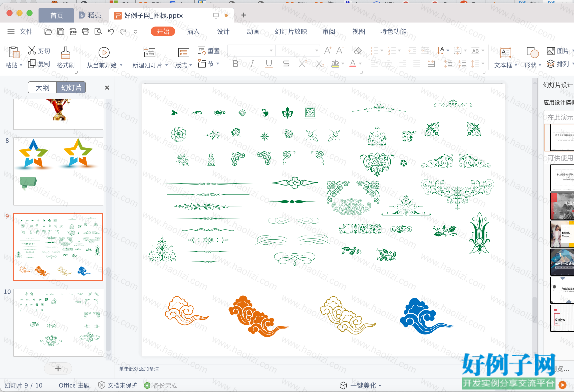Go to the 首页 home tab
This screenshot has width=574, height=392.
[x=57, y=16]
